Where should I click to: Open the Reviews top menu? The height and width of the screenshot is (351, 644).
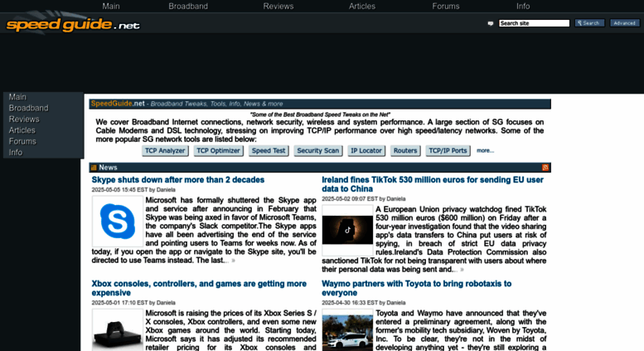pos(278,6)
